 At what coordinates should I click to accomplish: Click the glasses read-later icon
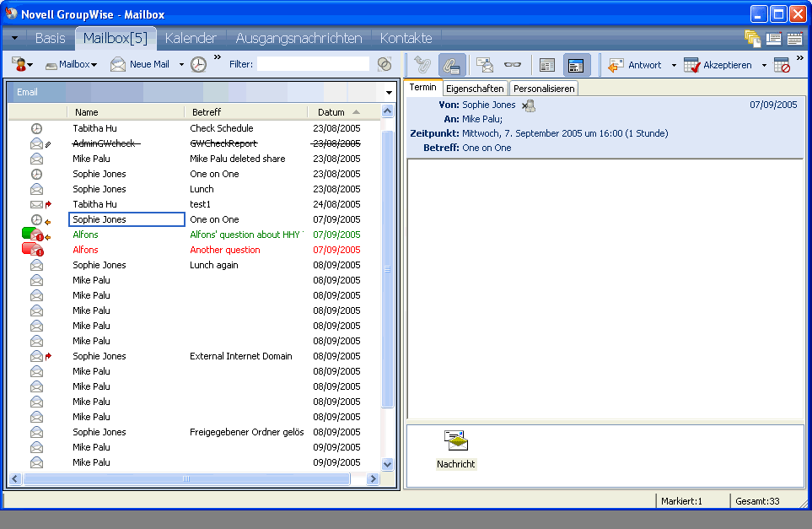point(512,65)
